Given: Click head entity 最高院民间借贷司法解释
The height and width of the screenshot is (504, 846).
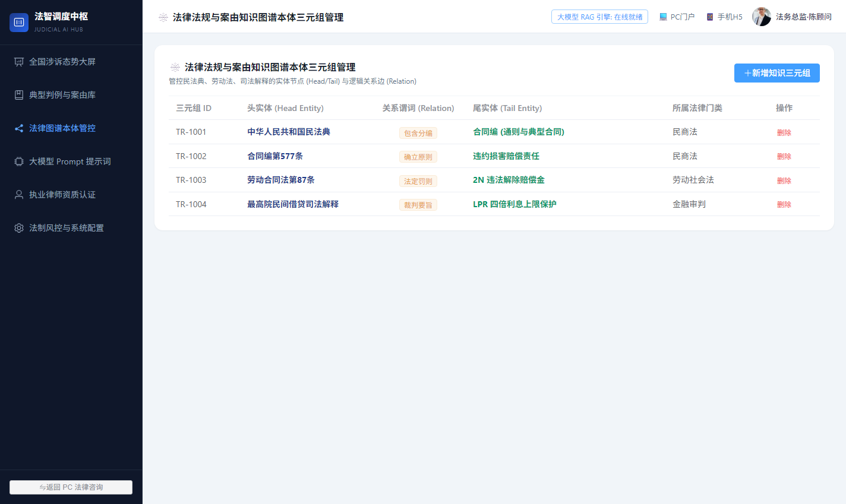Looking at the screenshot, I should coord(293,204).
